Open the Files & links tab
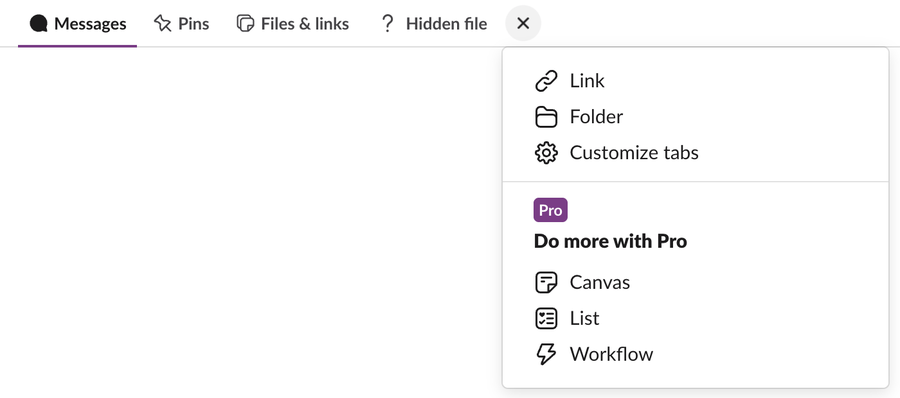This screenshot has height=398, width=900. [x=293, y=24]
